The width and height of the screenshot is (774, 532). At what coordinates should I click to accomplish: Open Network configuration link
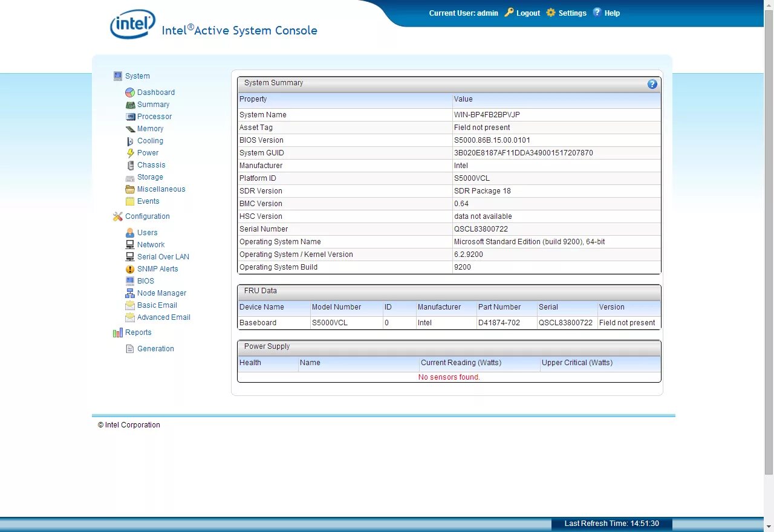(151, 245)
